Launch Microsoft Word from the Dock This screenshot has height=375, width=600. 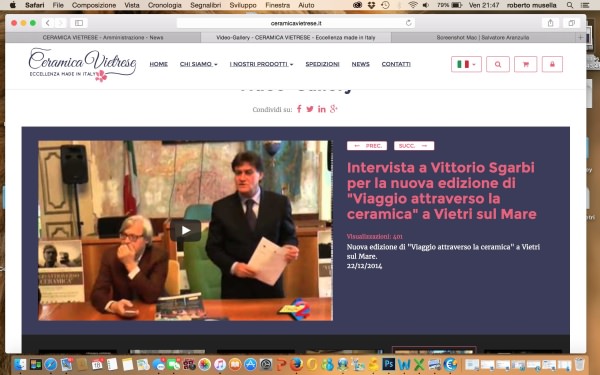404,364
